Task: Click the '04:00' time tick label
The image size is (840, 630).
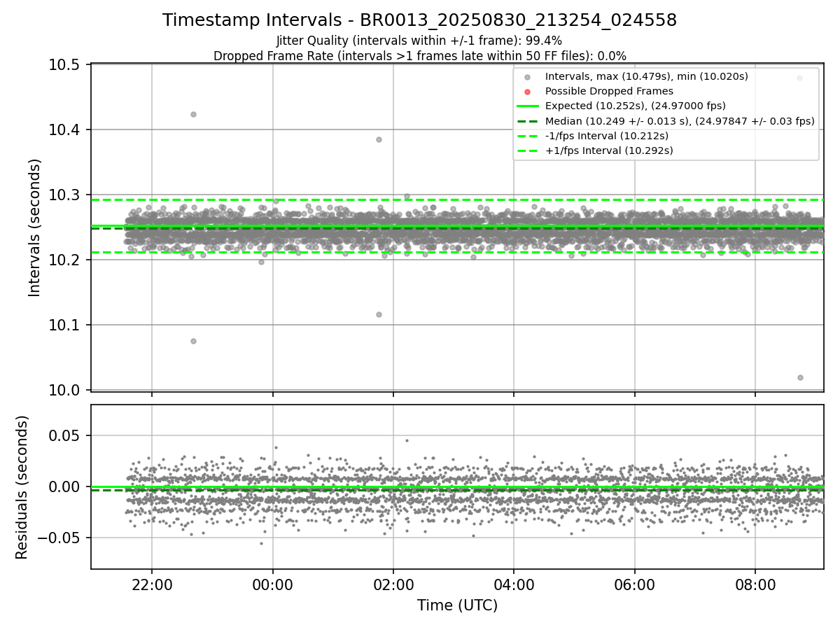Action: click(x=513, y=584)
